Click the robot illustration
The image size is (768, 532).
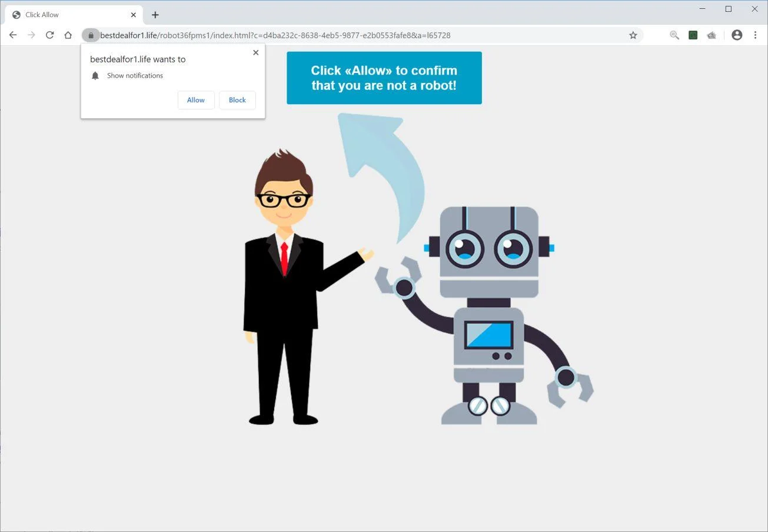[x=484, y=315]
